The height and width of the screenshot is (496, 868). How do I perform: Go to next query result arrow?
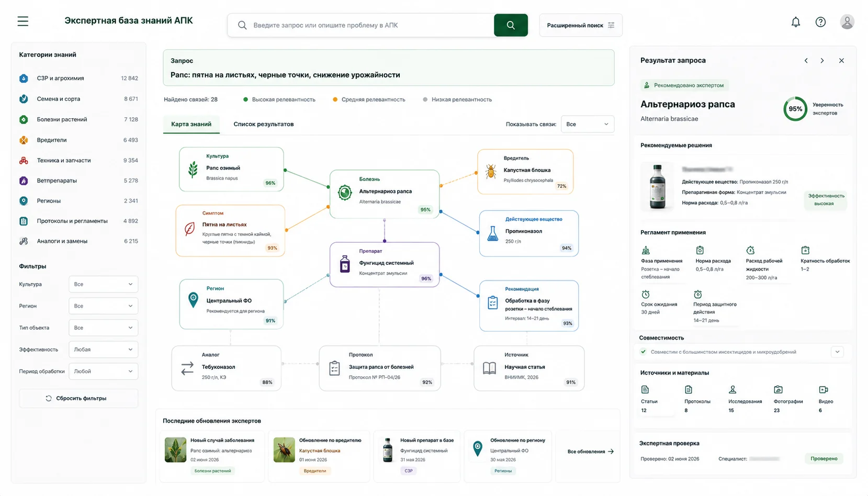click(822, 61)
